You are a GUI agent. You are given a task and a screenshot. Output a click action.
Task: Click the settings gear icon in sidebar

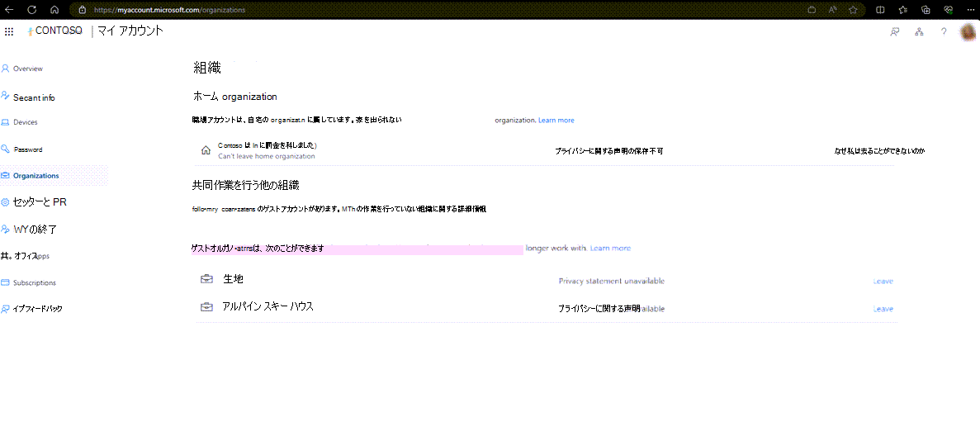5,202
